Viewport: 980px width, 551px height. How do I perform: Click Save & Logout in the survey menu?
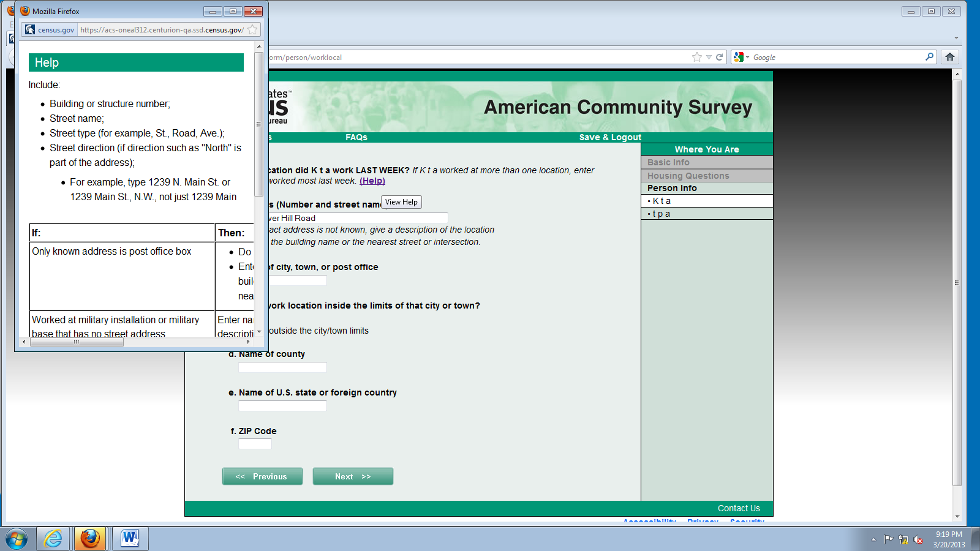click(610, 137)
